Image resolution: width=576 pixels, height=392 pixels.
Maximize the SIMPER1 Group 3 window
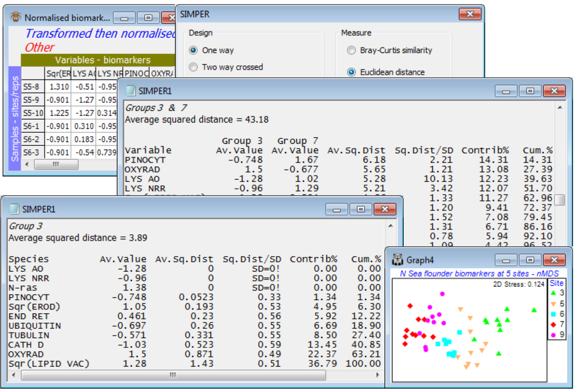tap(360, 209)
